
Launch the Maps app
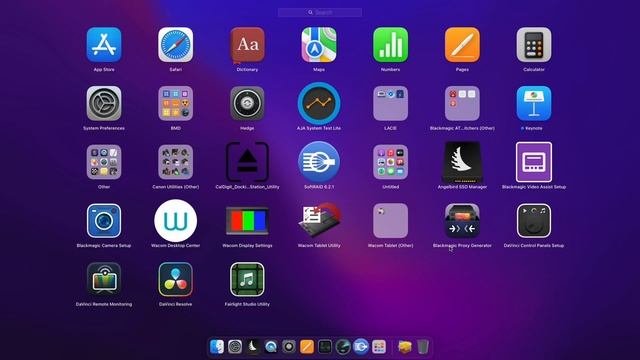pyautogui.click(x=319, y=45)
